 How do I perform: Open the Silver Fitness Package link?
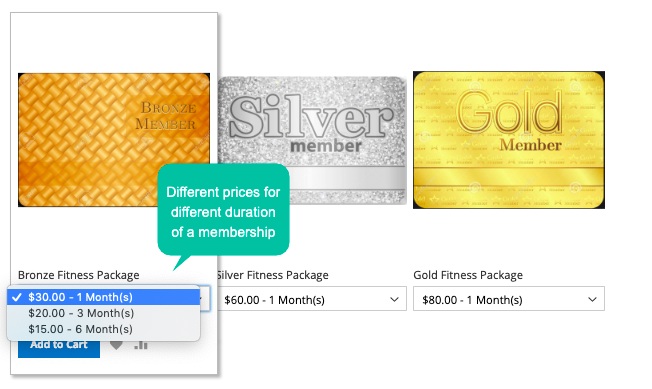pos(273,275)
